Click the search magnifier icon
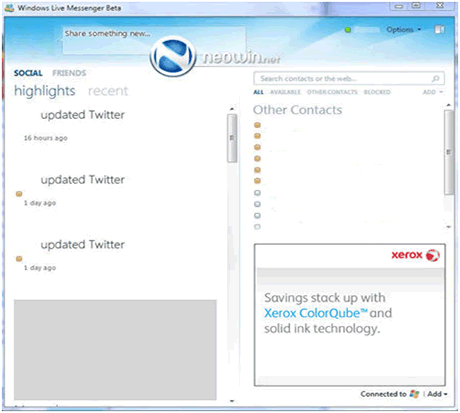 (x=435, y=79)
